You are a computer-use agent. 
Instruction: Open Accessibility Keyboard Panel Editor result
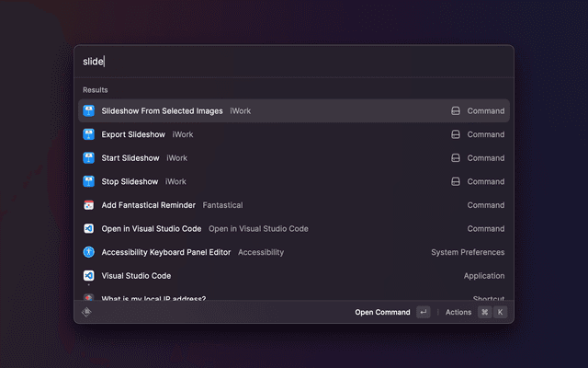[x=165, y=252]
